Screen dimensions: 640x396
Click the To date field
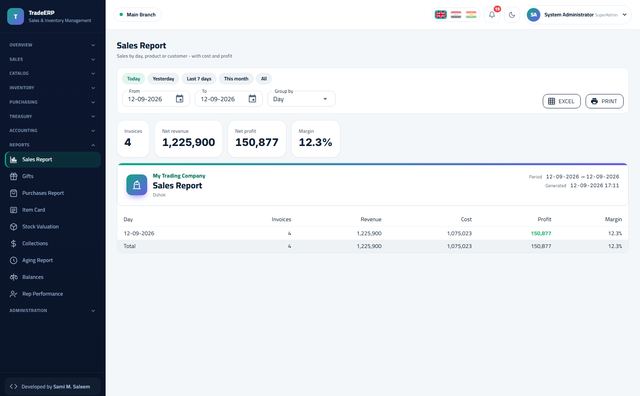229,99
